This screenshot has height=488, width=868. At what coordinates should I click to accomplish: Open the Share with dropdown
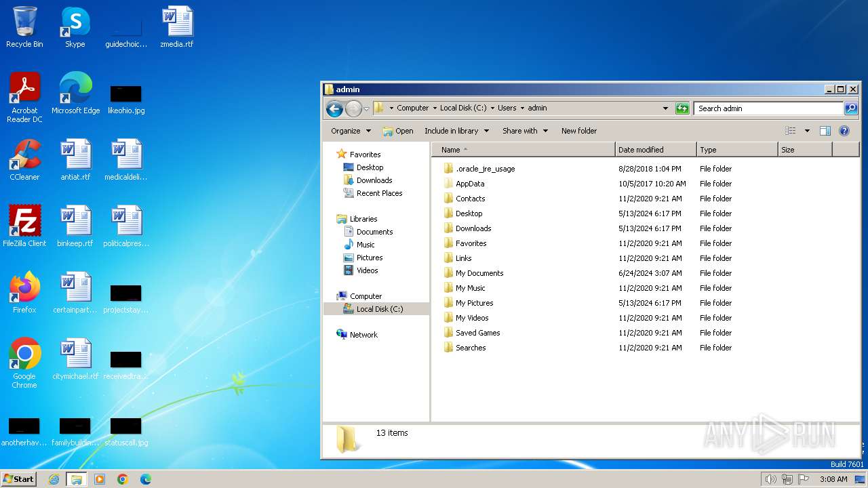(x=525, y=131)
